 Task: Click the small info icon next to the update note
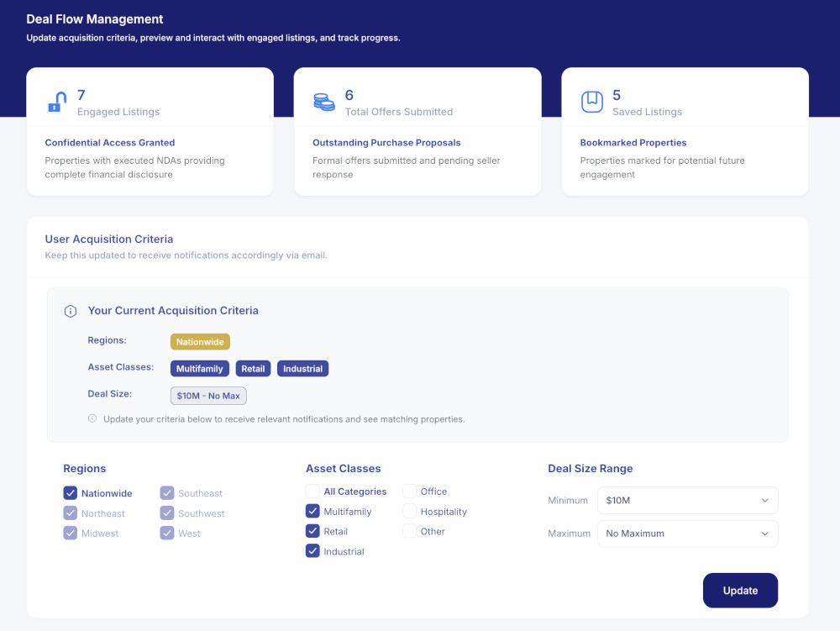(92, 418)
